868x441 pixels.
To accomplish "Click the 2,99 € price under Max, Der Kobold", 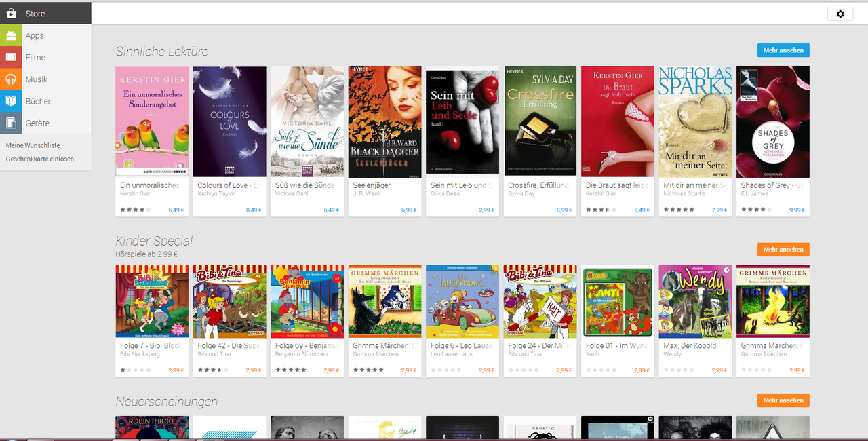I will point(719,370).
